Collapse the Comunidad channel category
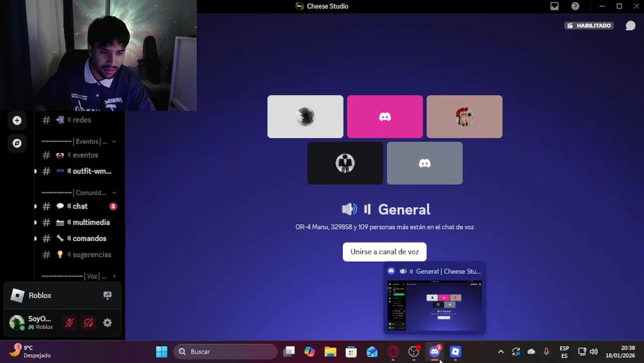The image size is (644, 363). pos(79,193)
